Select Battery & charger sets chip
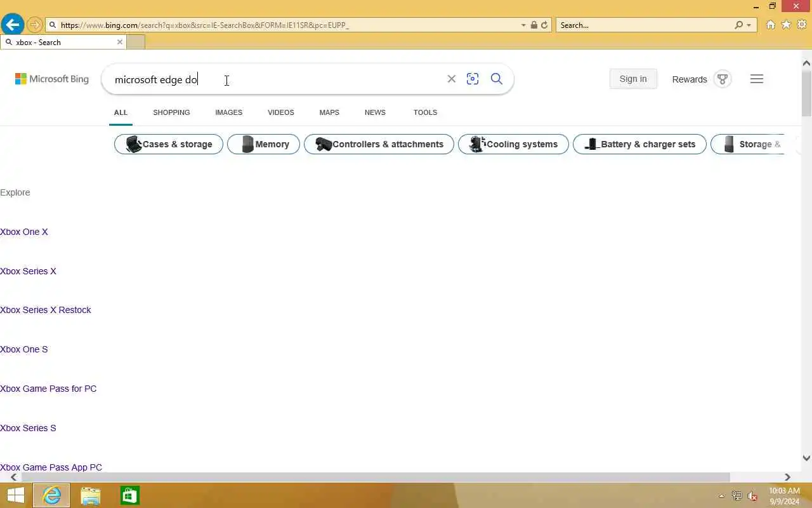This screenshot has height=508, width=812. (x=639, y=144)
